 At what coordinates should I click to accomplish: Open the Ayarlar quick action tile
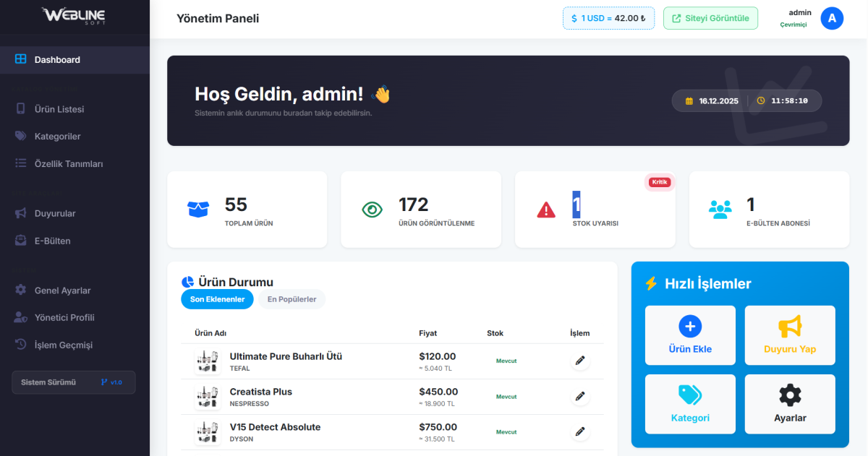pos(790,403)
